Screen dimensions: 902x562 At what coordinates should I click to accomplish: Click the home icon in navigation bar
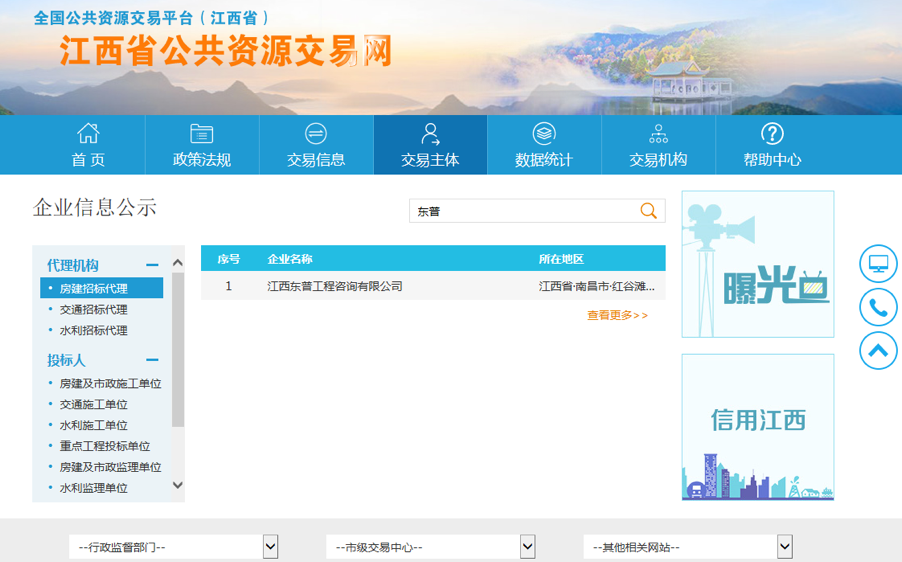click(x=88, y=134)
